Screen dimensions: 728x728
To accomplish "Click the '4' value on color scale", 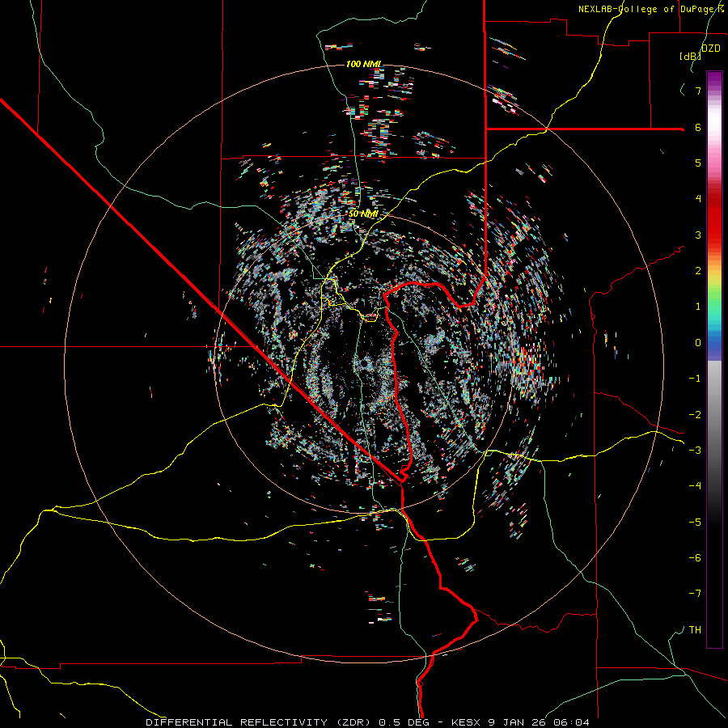I will (698, 199).
